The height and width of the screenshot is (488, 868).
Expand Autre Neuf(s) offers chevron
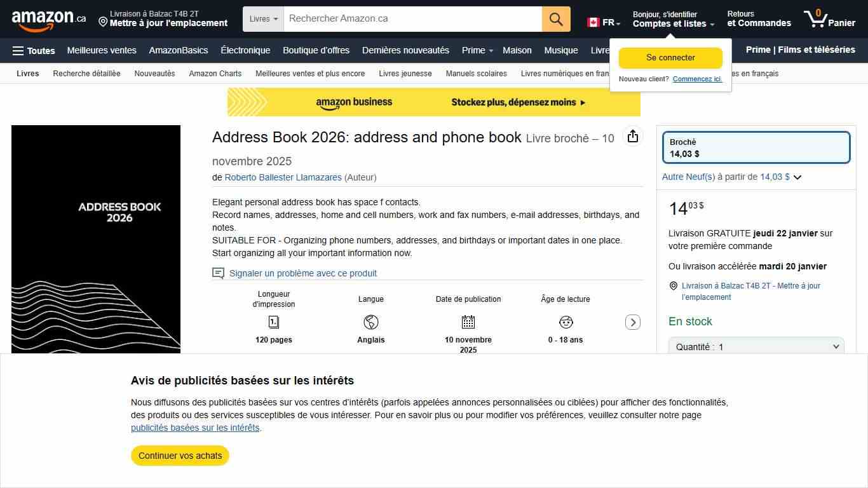(797, 177)
